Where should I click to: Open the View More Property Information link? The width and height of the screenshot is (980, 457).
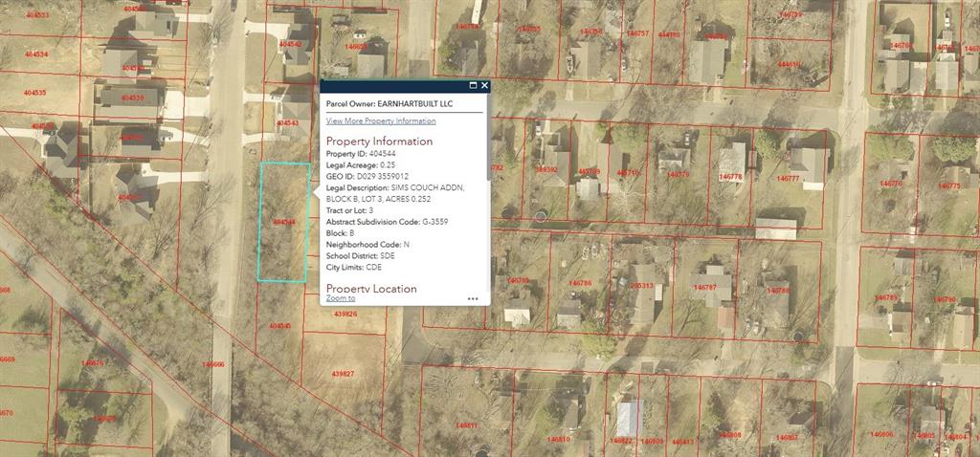point(380,121)
